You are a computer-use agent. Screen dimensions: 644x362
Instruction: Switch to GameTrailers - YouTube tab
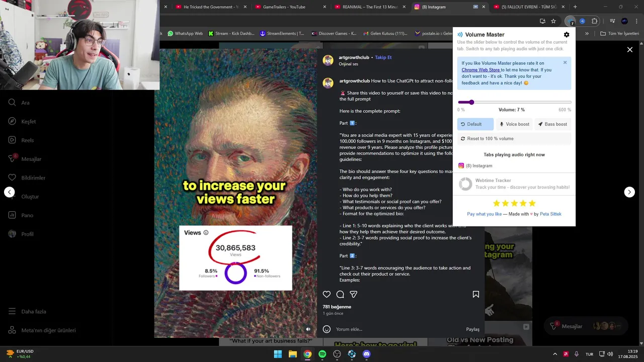coord(290,7)
